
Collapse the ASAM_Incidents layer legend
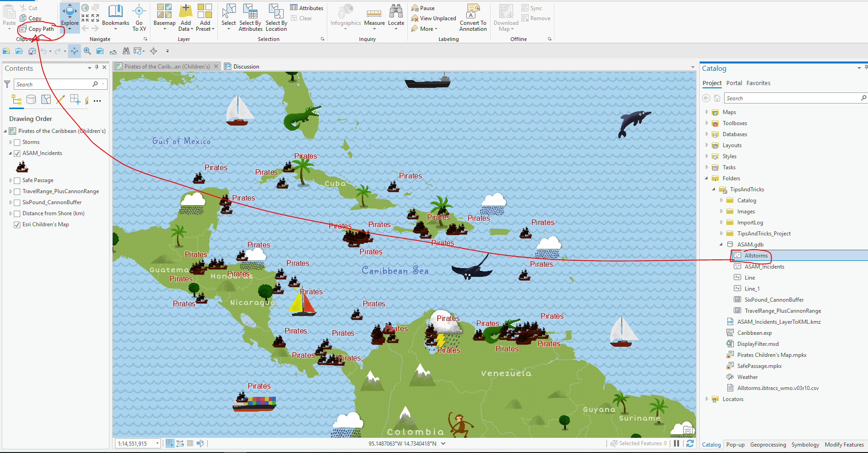(11, 153)
